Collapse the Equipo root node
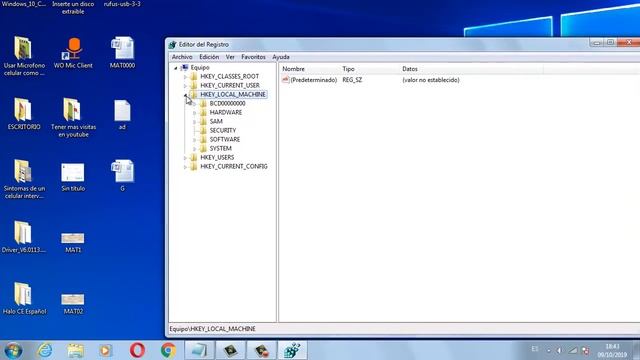This screenshot has width=640, height=360. pos(176,68)
